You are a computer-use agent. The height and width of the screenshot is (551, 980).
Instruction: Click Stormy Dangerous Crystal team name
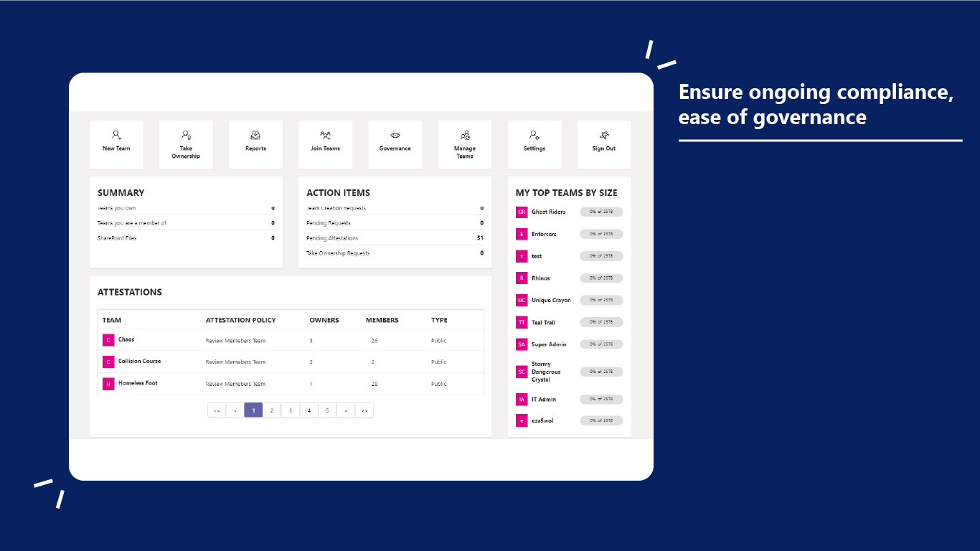(546, 372)
